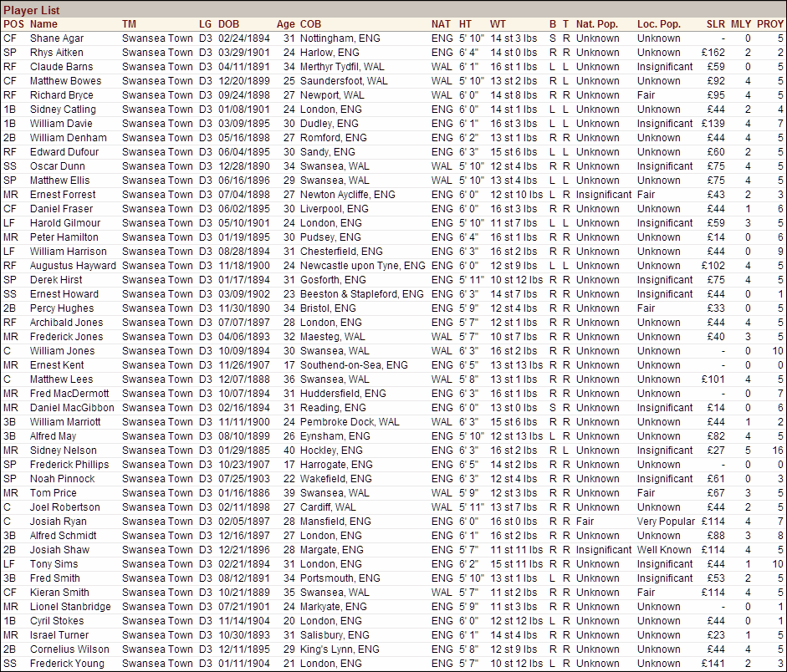Screen dimensions: 787x672
Task: Sort by the PROY column header
Action: click(769, 24)
